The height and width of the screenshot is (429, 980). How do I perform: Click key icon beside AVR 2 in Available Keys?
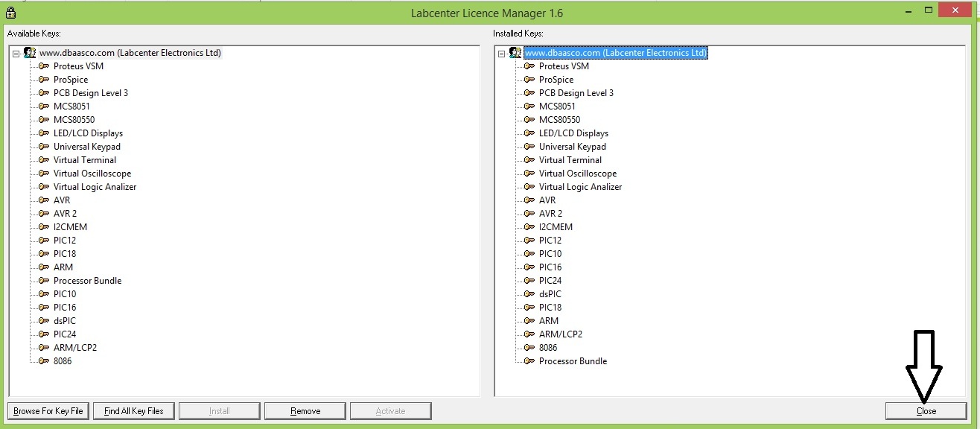pos(44,214)
